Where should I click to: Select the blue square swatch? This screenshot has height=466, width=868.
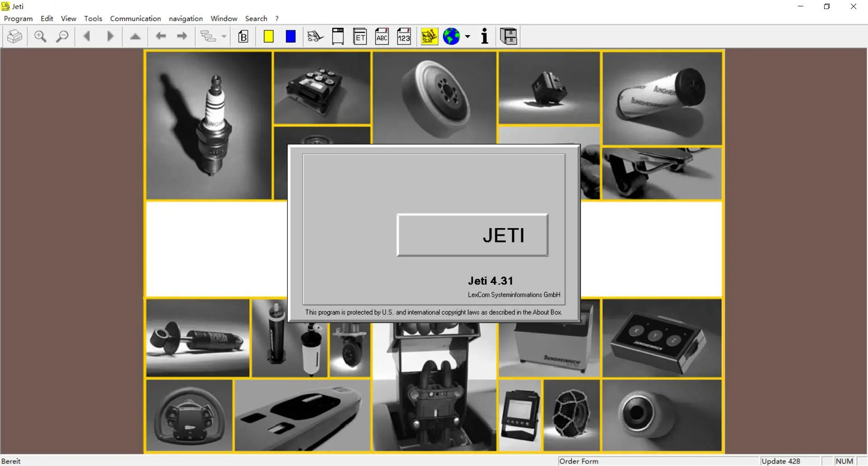[x=291, y=37]
